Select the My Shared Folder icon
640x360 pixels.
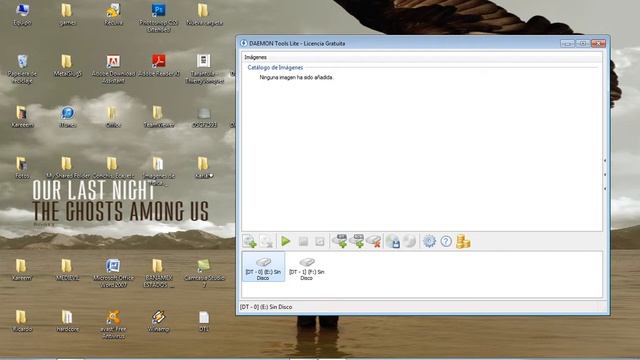[x=67, y=168]
